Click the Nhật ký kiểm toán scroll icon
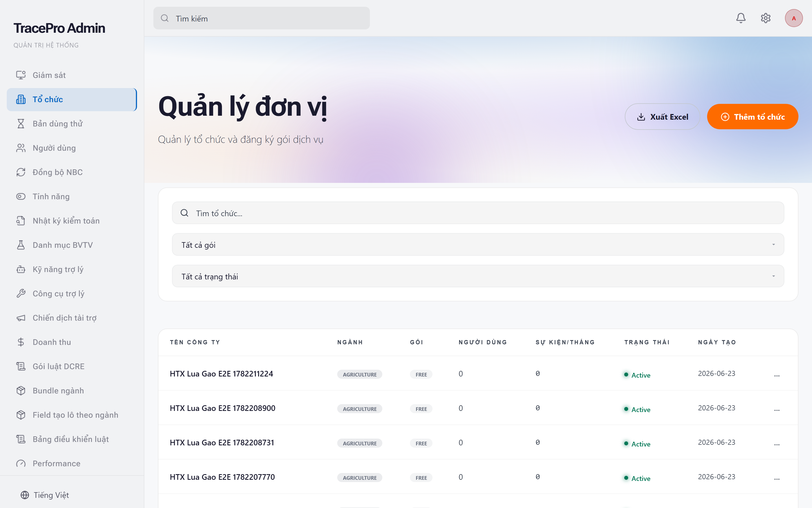The height and width of the screenshot is (508, 812). (21, 221)
